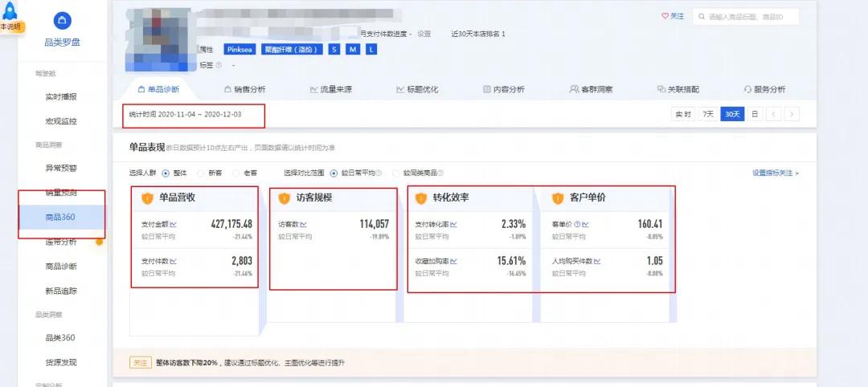Click the 统计时间 2020-11-04 ~ 2020-12-03 text

[x=186, y=115]
